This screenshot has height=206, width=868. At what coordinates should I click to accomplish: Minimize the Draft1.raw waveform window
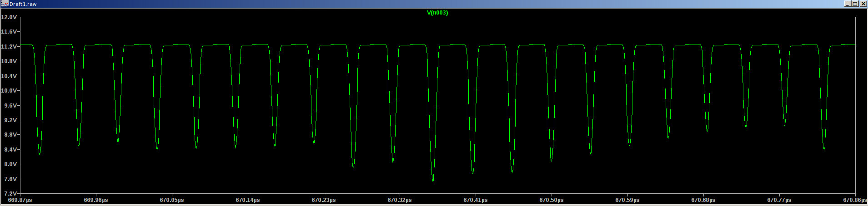pyautogui.click(x=848, y=4)
